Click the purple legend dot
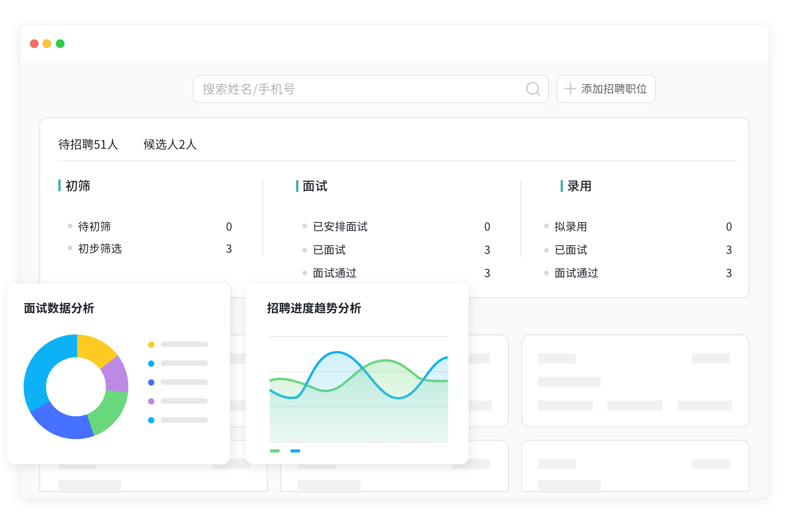 pos(151,401)
